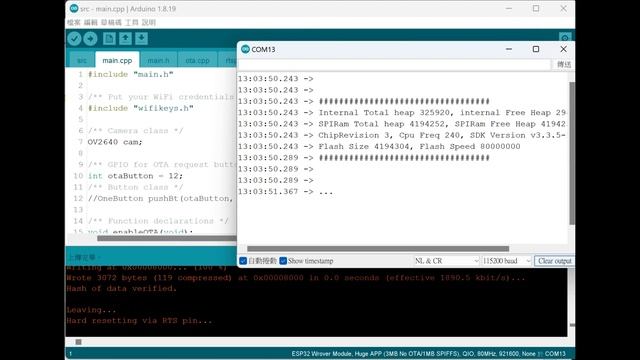Click the 'int otaButton = 12;' line

coord(135,176)
